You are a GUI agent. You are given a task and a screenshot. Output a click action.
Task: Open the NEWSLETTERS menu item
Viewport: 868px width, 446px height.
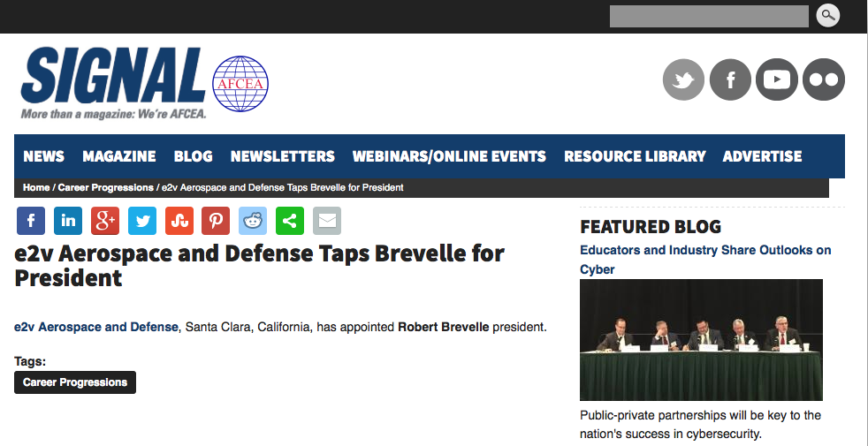click(282, 156)
